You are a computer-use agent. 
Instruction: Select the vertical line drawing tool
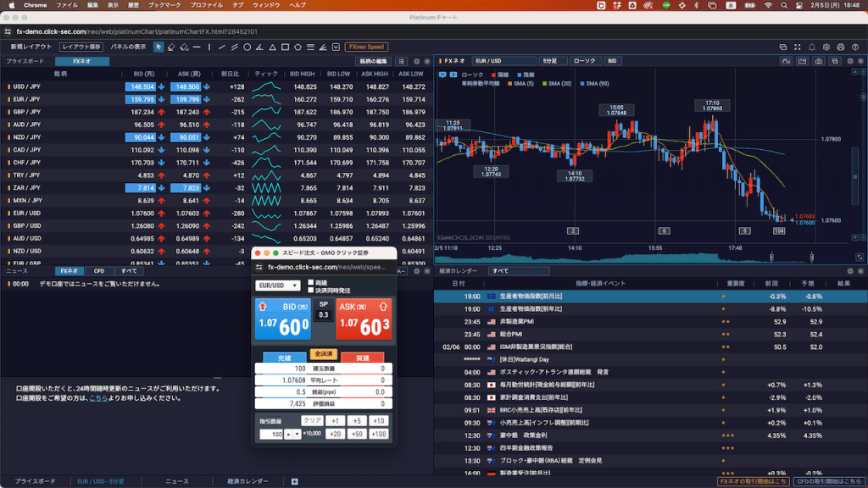coord(209,47)
